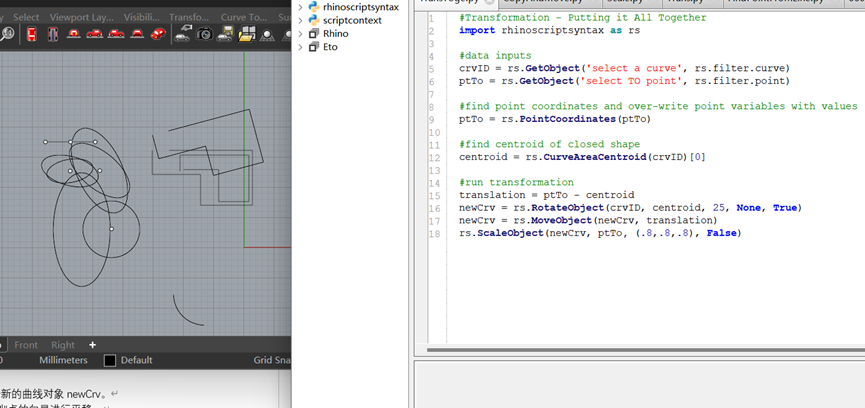Click the sphere on grid icon
Image resolution: width=865 pixels, height=408 pixels.
tap(267, 35)
